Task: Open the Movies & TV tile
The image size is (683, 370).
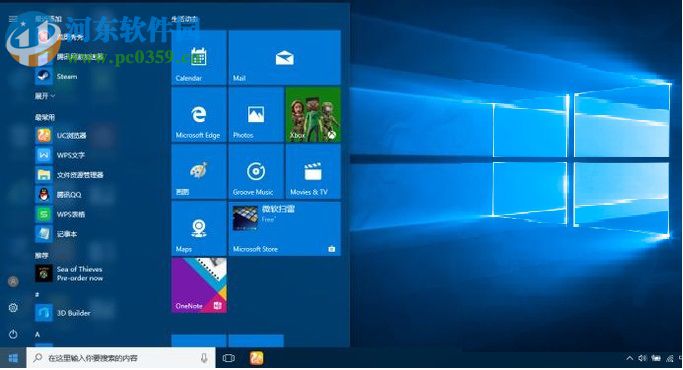Action: tap(313, 172)
